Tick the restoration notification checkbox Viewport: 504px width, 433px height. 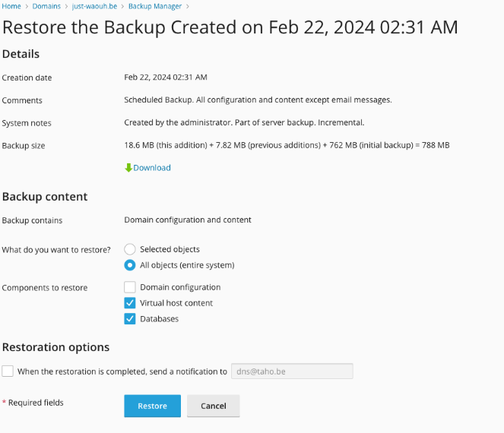pyautogui.click(x=8, y=371)
